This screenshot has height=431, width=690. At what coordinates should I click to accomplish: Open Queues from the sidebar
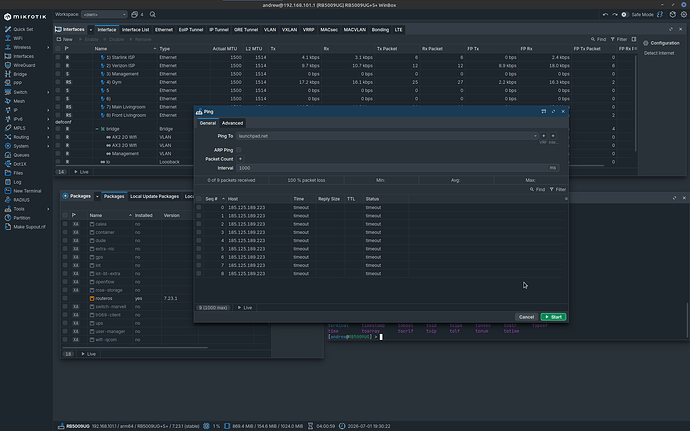21,155
